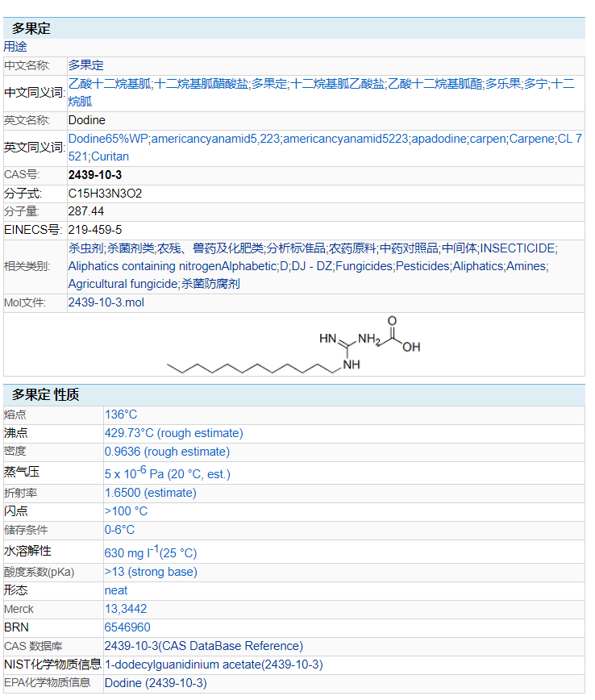Select the English name Dodine
595x700 pixels.
click(x=86, y=120)
